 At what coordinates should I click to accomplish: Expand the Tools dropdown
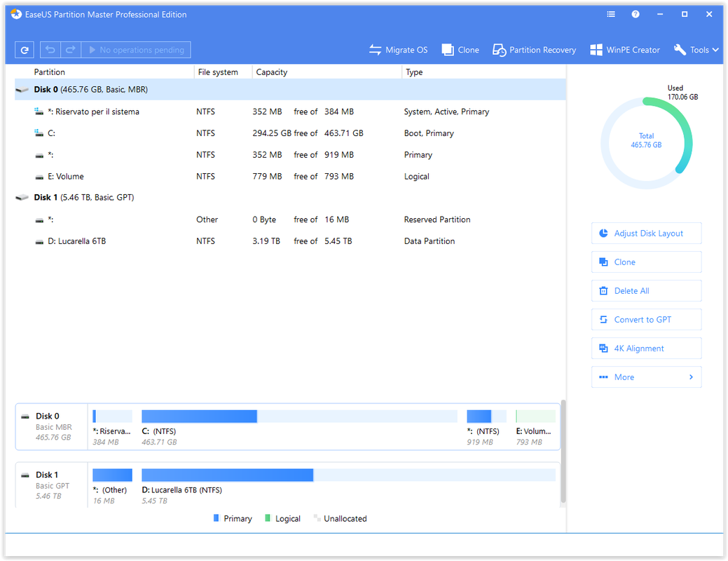click(x=696, y=50)
